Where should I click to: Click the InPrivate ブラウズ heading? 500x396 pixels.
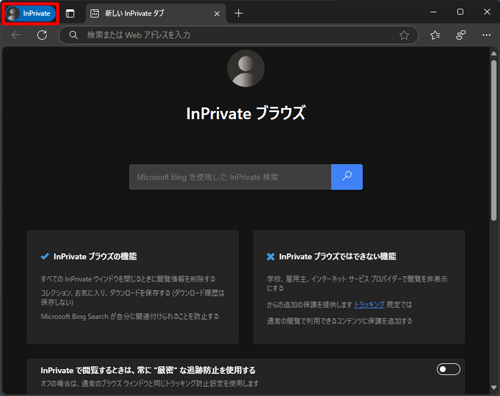[x=246, y=113]
